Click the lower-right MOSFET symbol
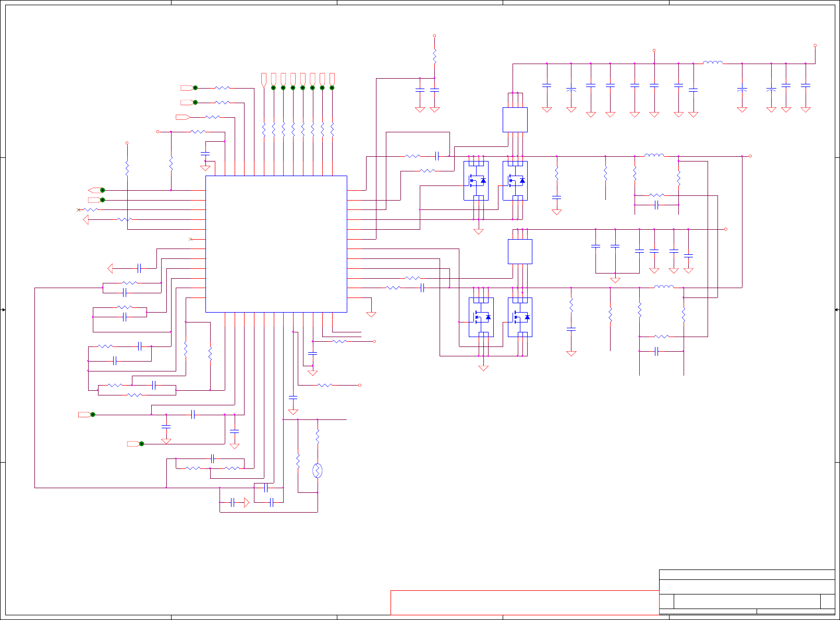This screenshot has width=840, height=620. [520, 317]
